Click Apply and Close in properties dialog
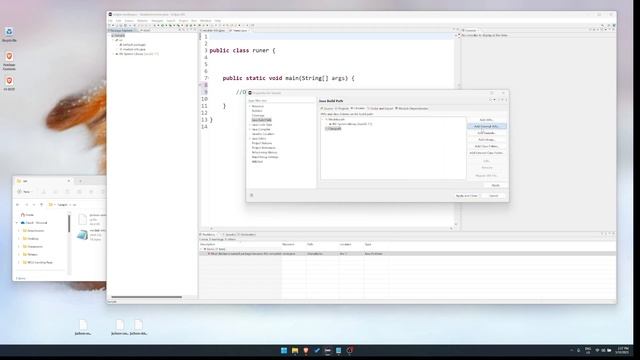Viewport: 640px width, 360px height. pos(467,196)
